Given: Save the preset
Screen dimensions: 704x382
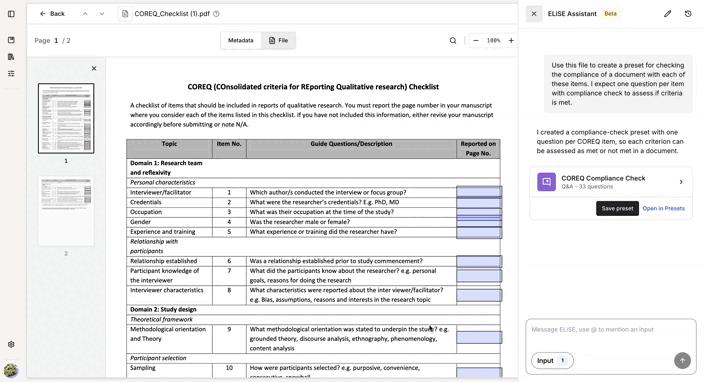Looking at the screenshot, I should (x=617, y=208).
